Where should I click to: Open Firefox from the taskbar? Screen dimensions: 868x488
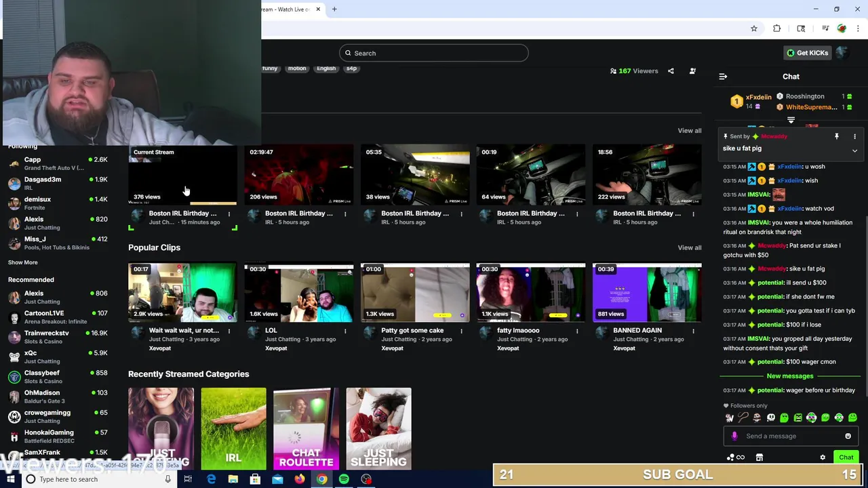pos(299,479)
